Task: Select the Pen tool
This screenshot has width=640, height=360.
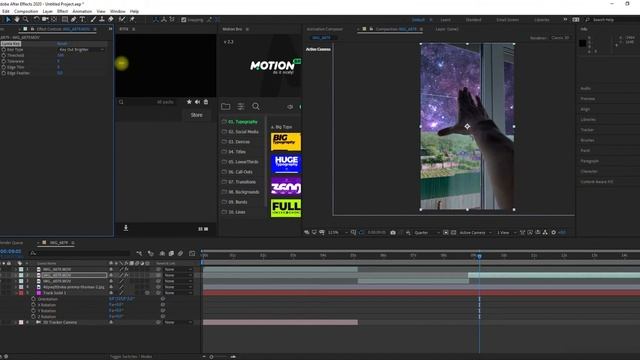Action: coord(73,20)
